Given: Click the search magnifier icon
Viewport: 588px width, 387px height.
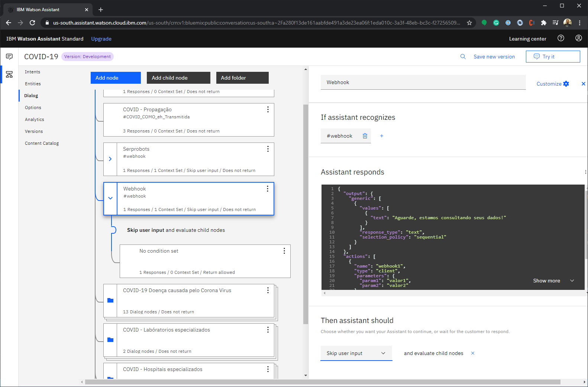Looking at the screenshot, I should pos(463,57).
